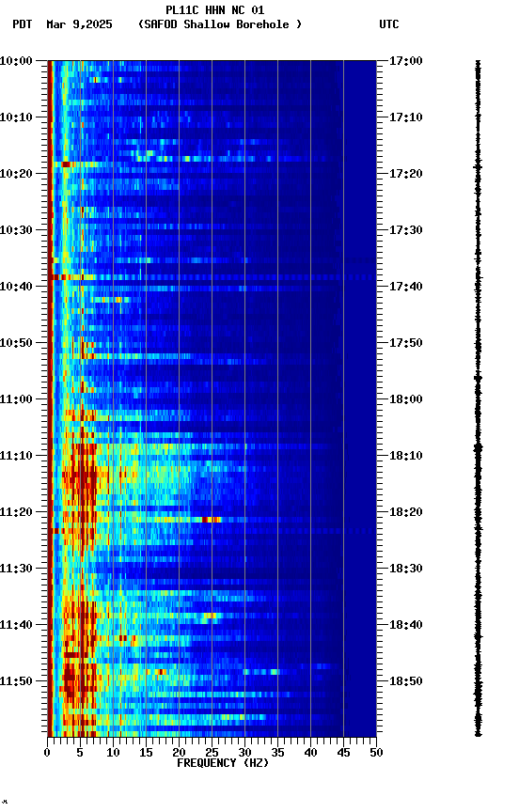Click the red 25 Hz burst at 11:21

(x=212, y=520)
